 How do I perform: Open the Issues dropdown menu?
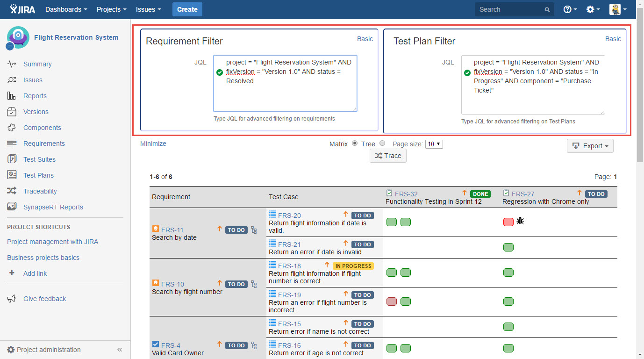(149, 9)
